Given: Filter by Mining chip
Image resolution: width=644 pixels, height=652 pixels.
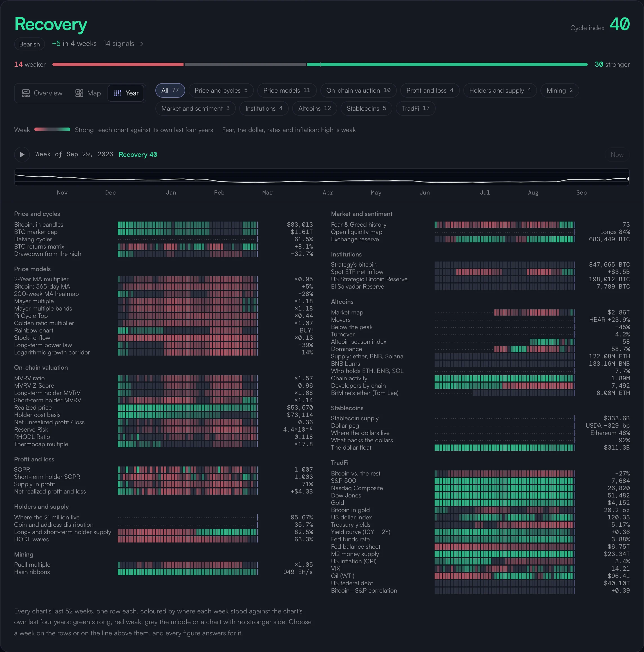Looking at the screenshot, I should pyautogui.click(x=560, y=90).
